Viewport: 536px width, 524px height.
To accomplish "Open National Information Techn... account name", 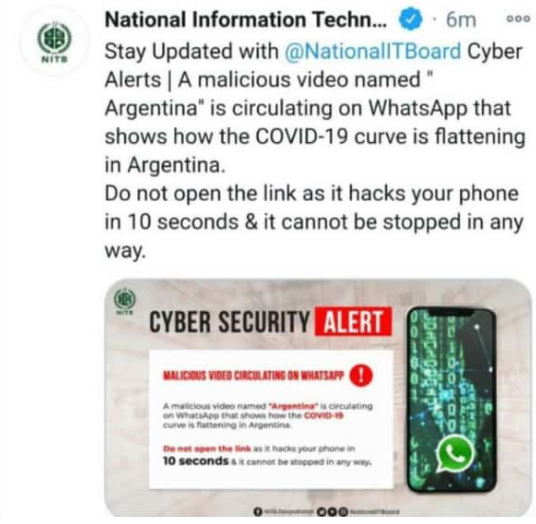I will 246,20.
